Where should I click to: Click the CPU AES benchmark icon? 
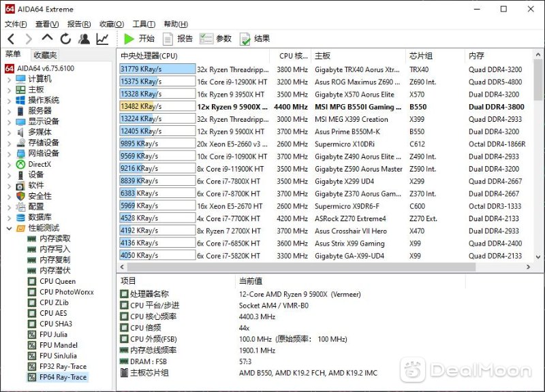click(x=31, y=313)
